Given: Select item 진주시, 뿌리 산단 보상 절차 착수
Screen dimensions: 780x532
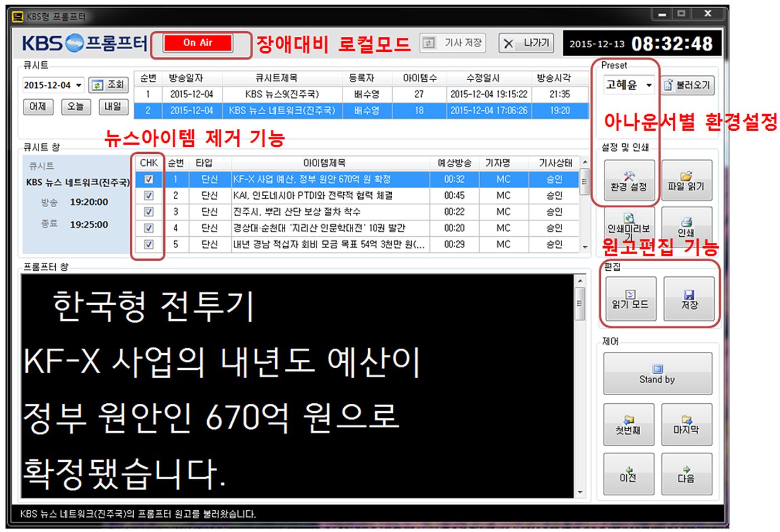Looking at the screenshot, I should pos(357,212).
